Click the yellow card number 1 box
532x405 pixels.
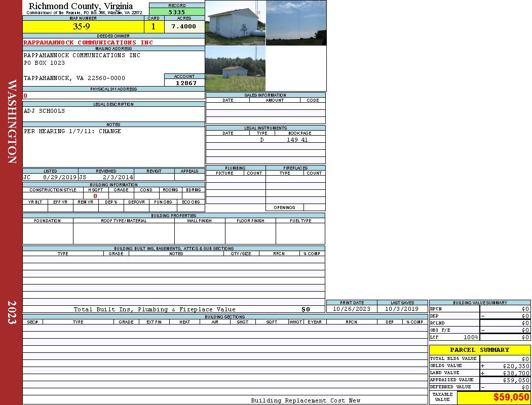coord(154,26)
